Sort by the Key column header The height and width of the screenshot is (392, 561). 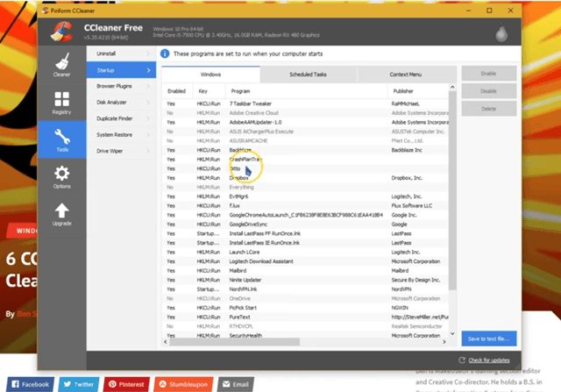tap(209, 91)
